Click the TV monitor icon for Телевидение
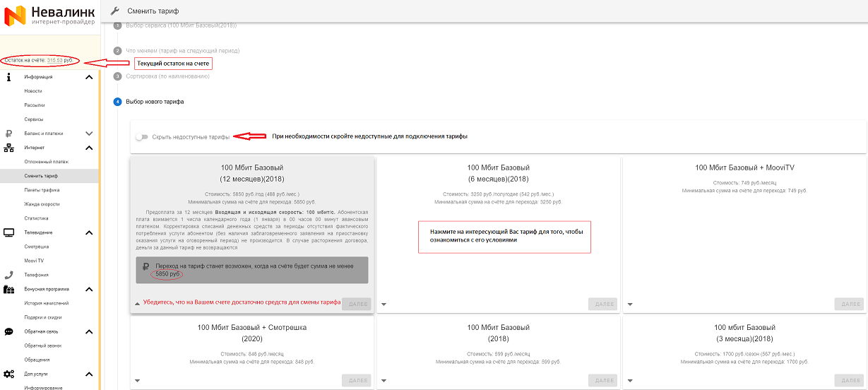This screenshot has width=868, height=390. click(9, 232)
